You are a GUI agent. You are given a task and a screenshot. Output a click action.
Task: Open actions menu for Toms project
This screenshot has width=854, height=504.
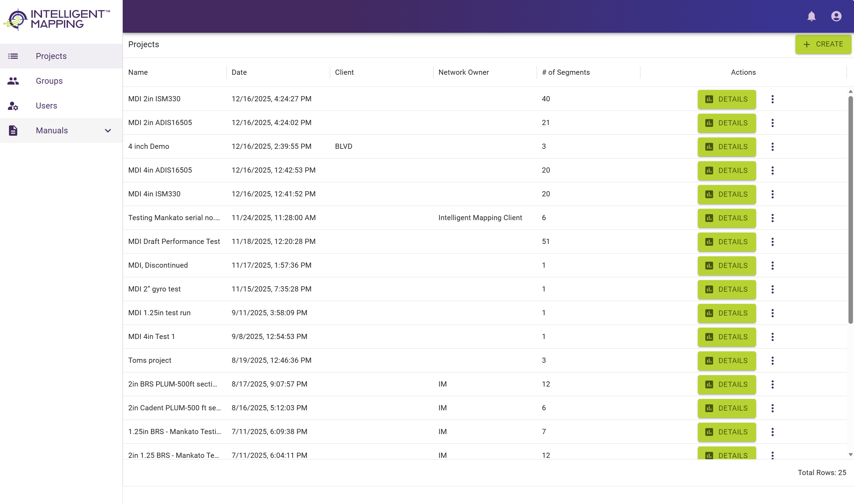coord(772,360)
